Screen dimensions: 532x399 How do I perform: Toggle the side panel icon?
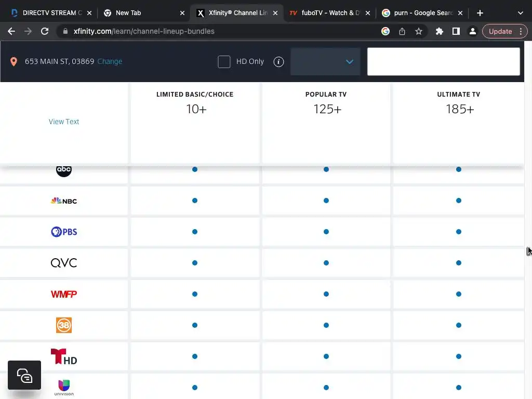[456, 31]
